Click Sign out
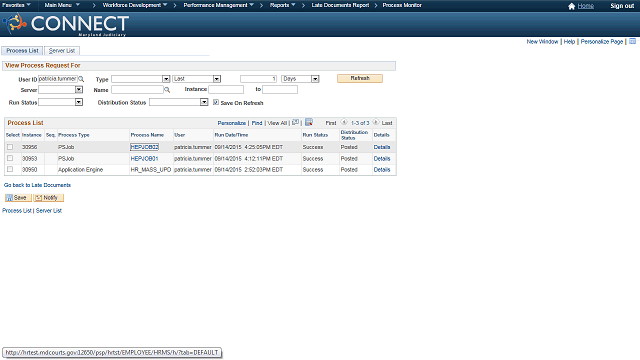640x360 pixels. tap(622, 6)
